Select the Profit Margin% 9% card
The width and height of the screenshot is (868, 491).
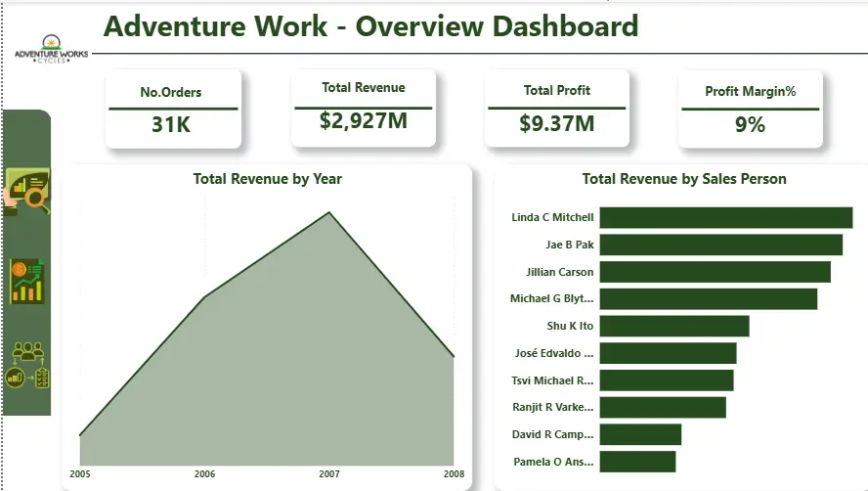750,110
